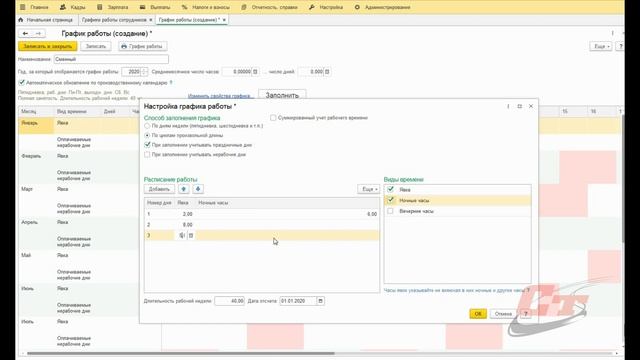
Task: Open the Администрирование section
Action: click(x=382, y=7)
